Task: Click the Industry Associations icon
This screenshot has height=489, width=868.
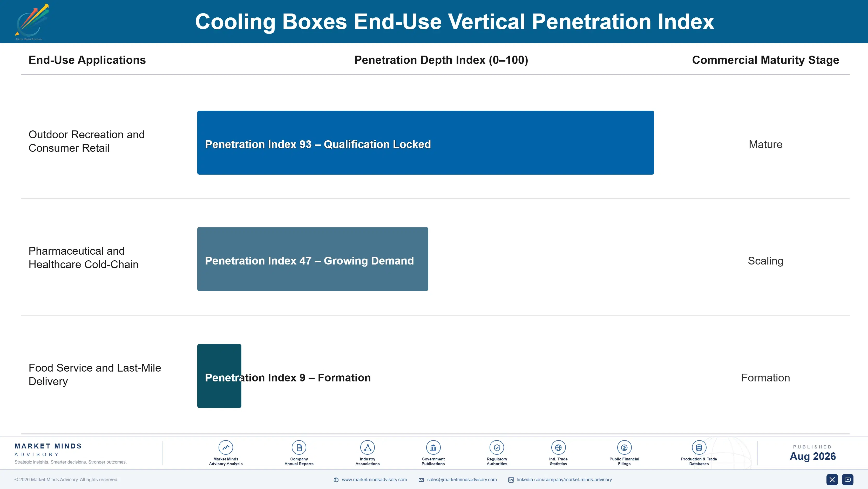Action: [x=368, y=447]
